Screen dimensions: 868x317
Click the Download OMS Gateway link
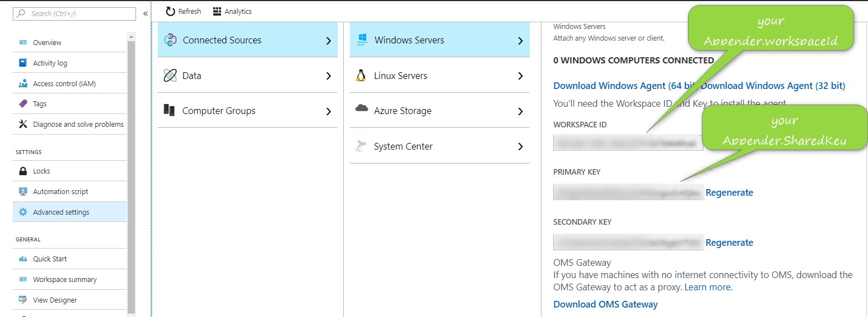[605, 304]
